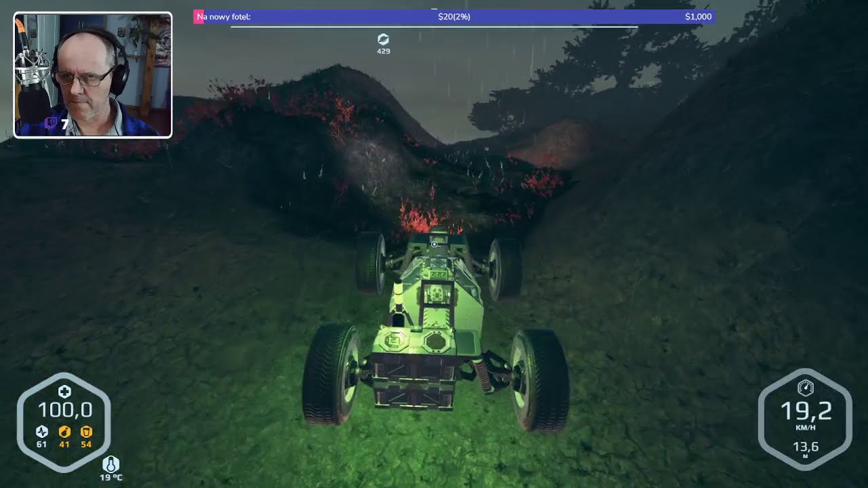Screen dimensions: 868x488
Task: Click the vitals value 61
Action: pyautogui.click(x=41, y=445)
